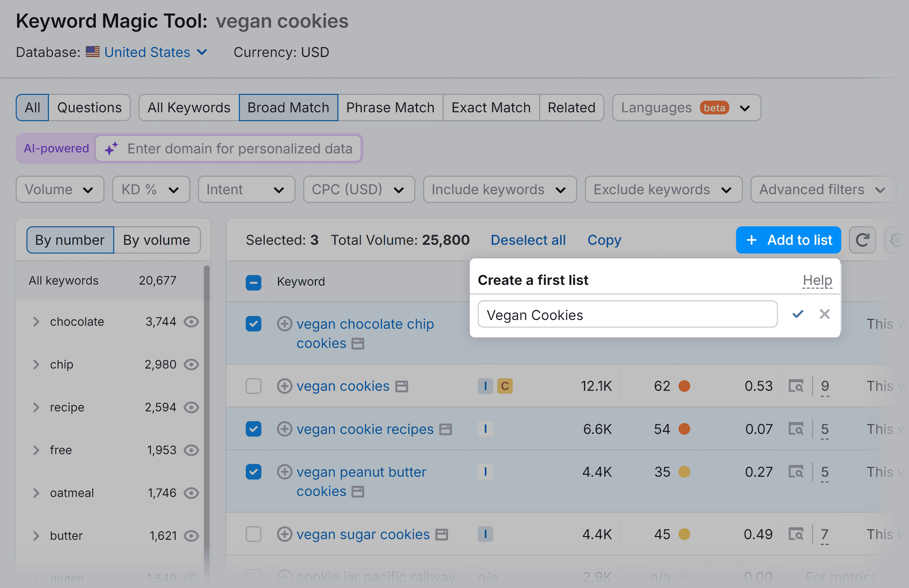Refresh the keyword table

(862, 240)
